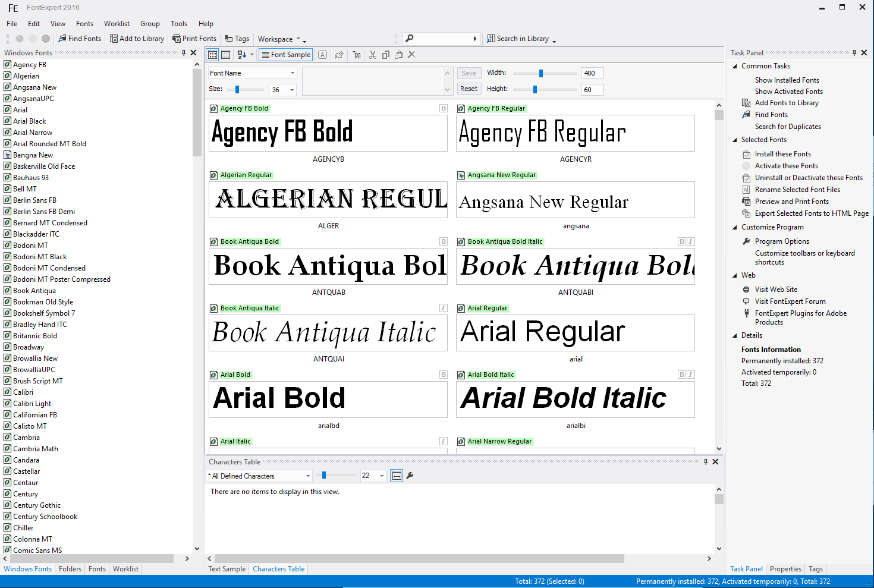Switch to large thumbnails view icon
This screenshot has width=874, height=588.
(212, 55)
